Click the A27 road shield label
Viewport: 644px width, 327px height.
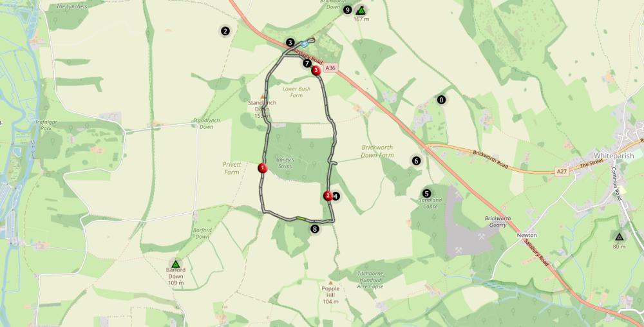pyautogui.click(x=562, y=171)
